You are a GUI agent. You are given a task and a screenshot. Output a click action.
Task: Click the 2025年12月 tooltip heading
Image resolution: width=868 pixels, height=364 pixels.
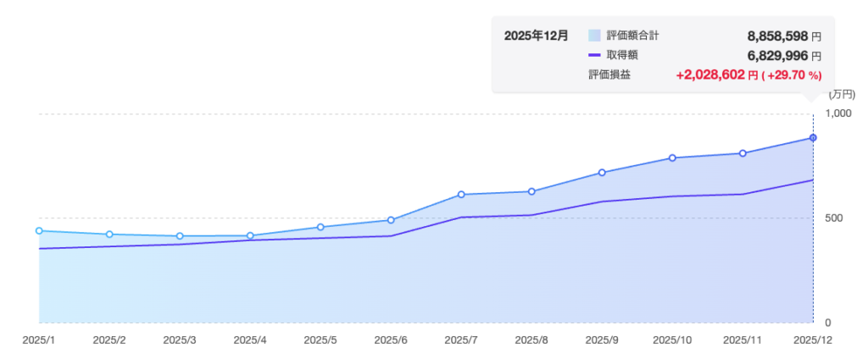(x=536, y=36)
